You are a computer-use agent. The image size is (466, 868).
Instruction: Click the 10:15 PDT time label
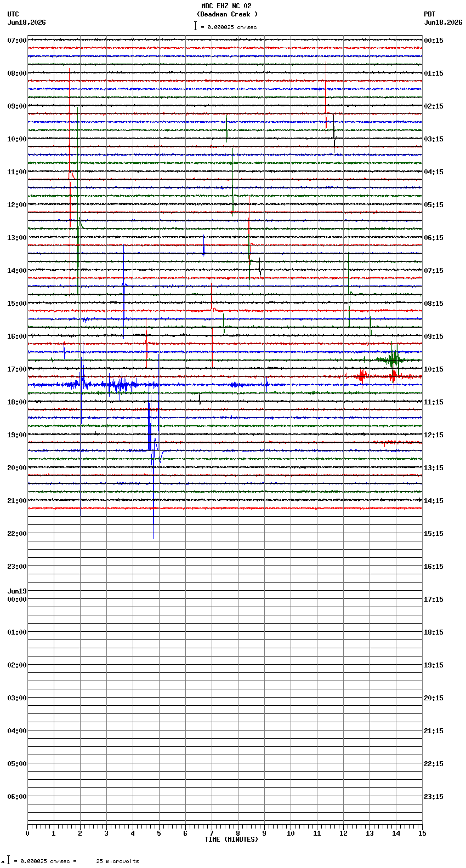pos(434,369)
